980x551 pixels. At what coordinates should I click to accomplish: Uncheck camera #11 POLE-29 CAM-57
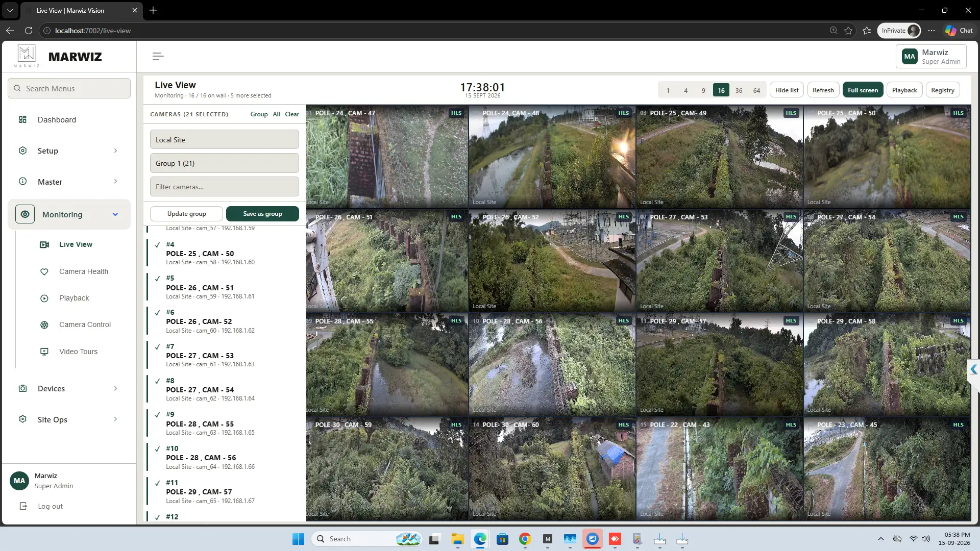pos(158,483)
